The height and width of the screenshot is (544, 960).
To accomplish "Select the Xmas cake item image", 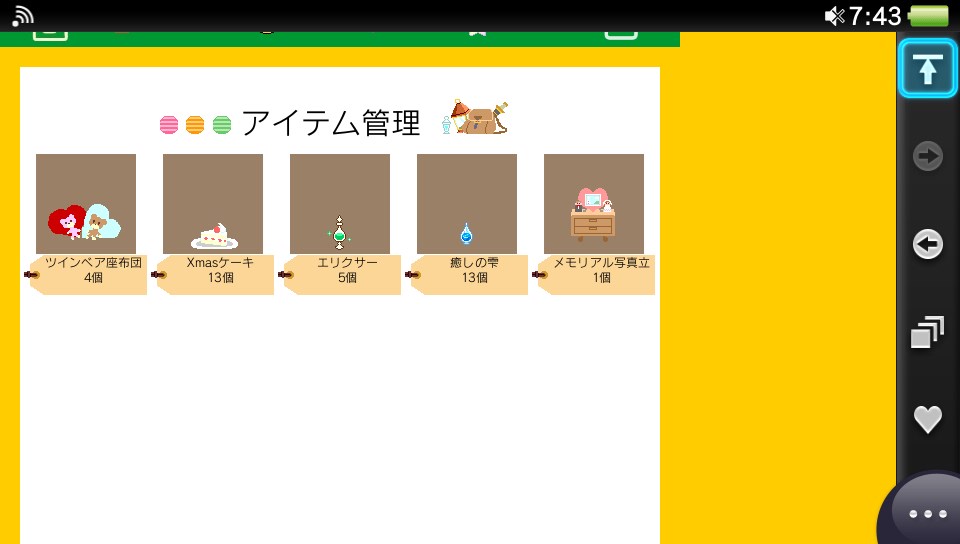I will tap(213, 204).
